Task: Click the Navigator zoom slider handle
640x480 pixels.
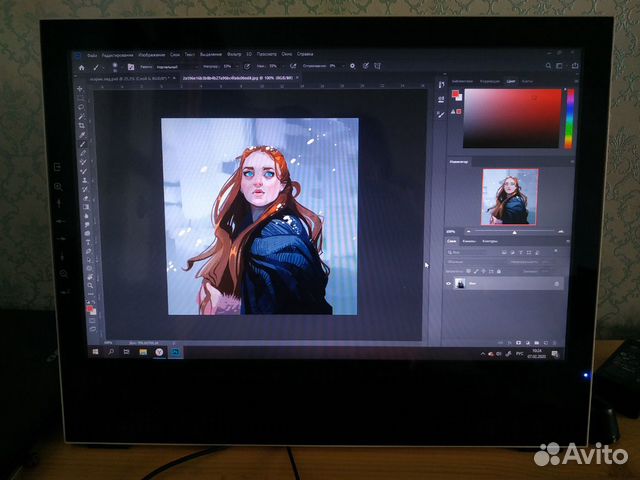Action: click(x=515, y=232)
